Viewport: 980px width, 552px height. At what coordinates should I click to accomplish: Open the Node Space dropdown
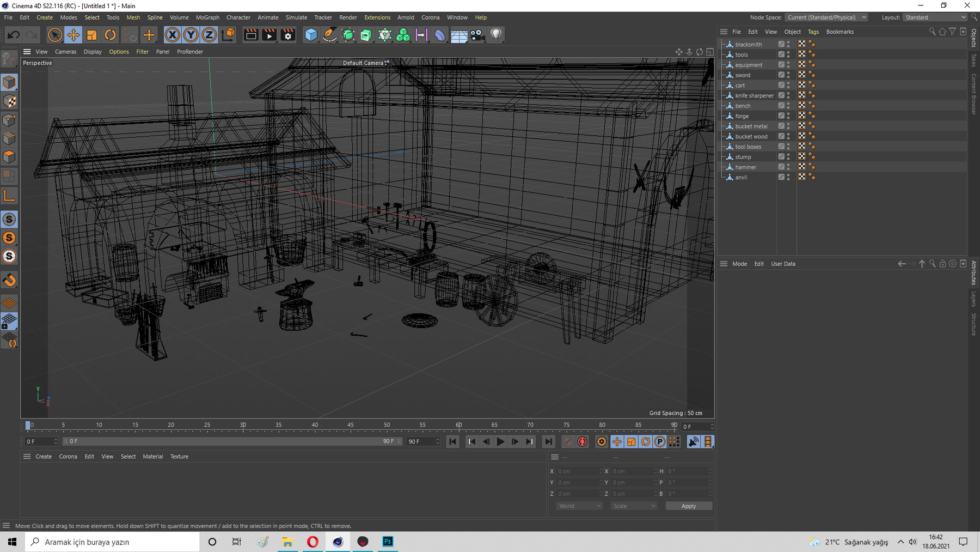(x=826, y=17)
